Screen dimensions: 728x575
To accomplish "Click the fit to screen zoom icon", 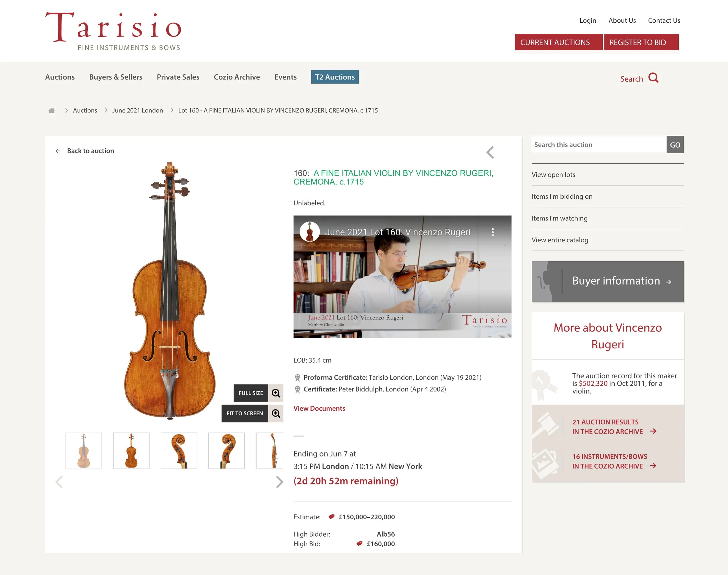I will point(276,413).
